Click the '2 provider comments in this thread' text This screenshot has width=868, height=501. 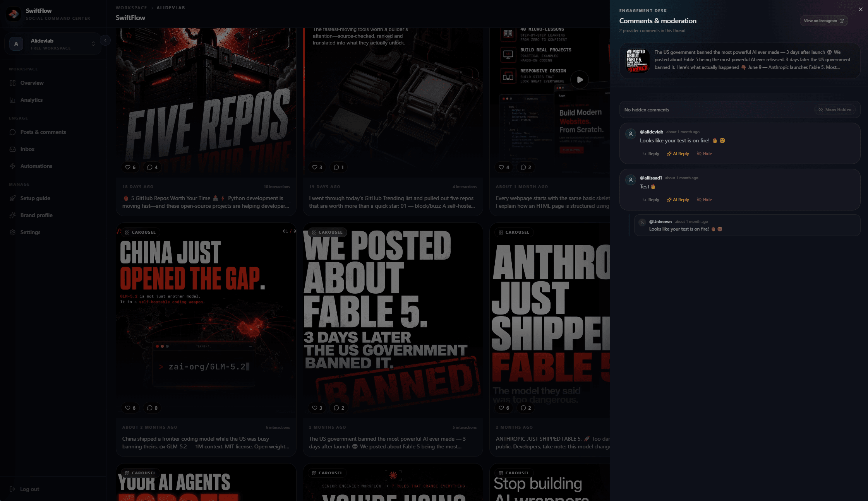coord(652,31)
